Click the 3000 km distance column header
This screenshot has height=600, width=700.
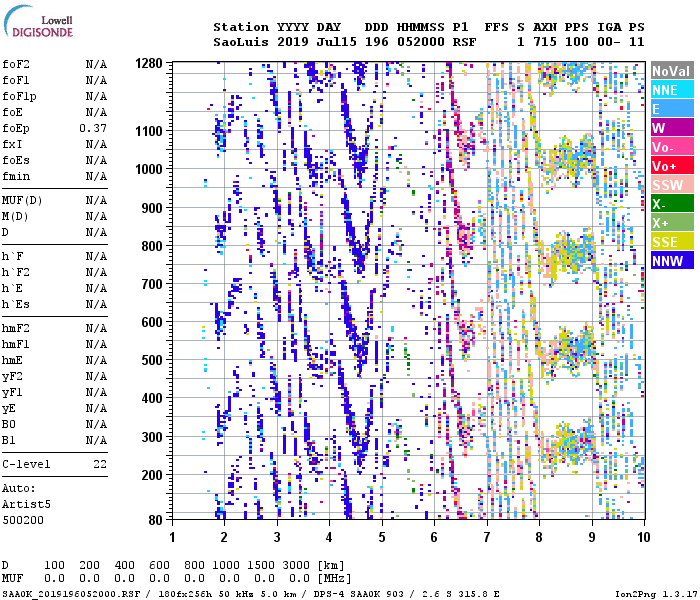[x=296, y=565]
